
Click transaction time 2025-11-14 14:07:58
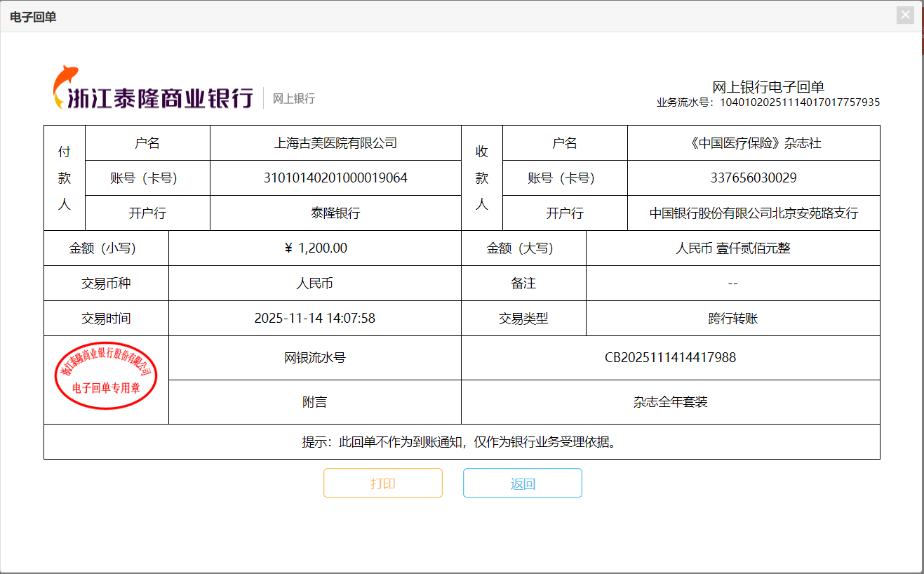pyautogui.click(x=314, y=319)
